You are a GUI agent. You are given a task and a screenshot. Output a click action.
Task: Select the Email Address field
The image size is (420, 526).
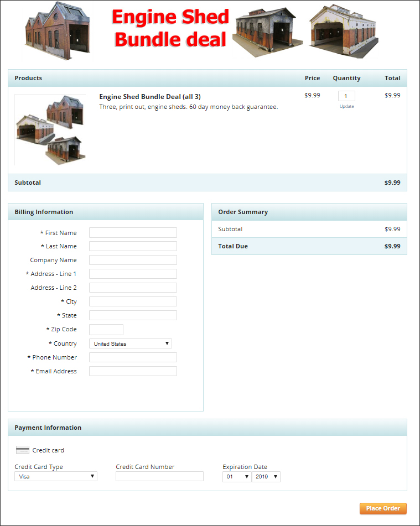pos(133,371)
